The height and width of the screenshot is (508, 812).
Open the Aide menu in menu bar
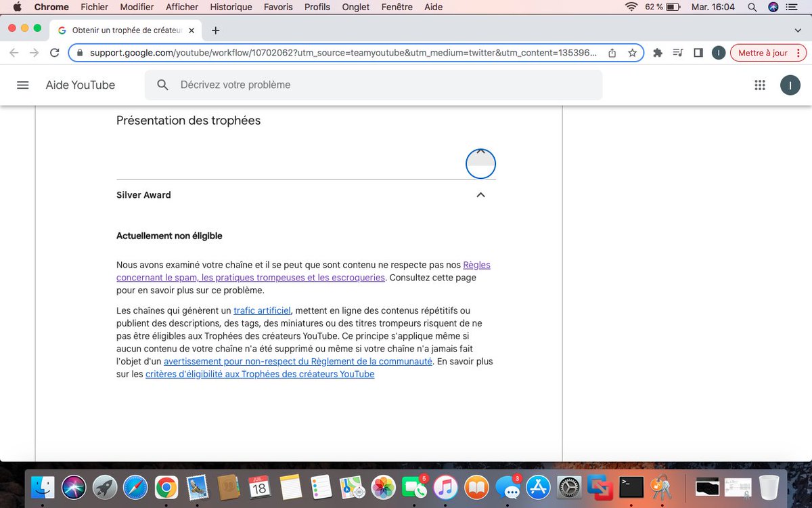pyautogui.click(x=433, y=7)
